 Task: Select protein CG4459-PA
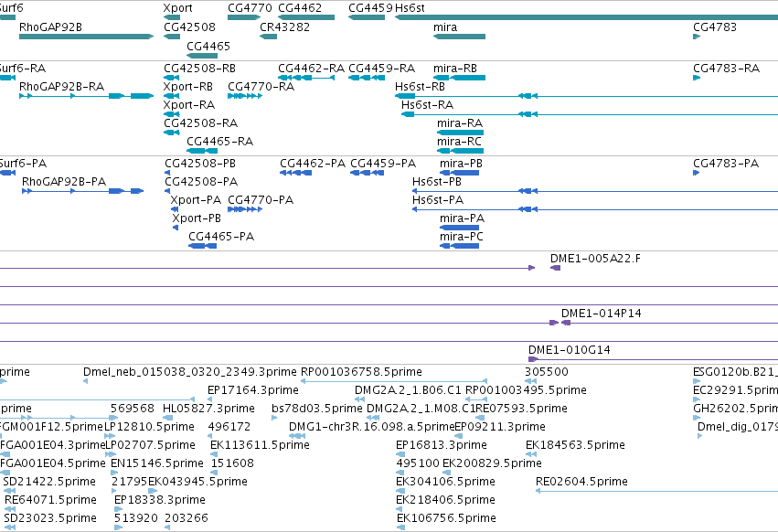pos(368,173)
